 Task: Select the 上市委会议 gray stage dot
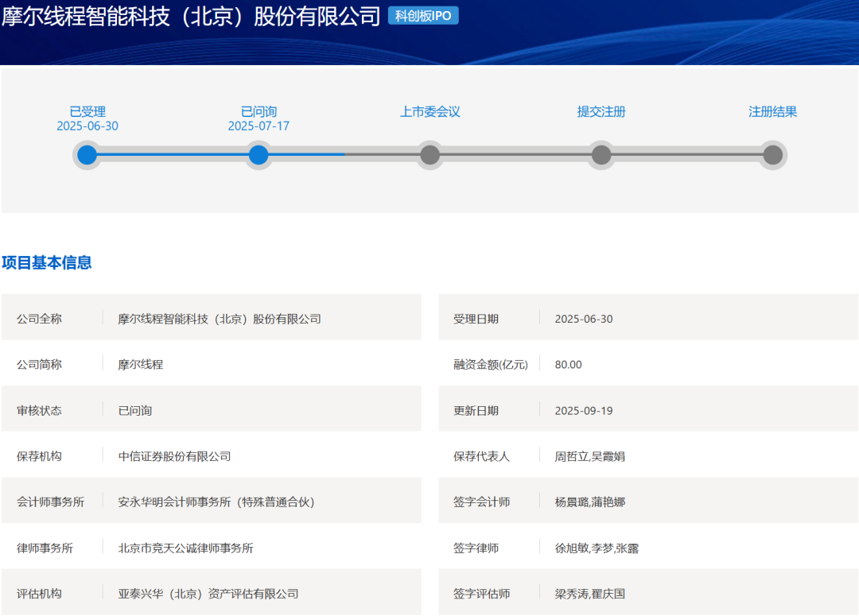click(430, 155)
